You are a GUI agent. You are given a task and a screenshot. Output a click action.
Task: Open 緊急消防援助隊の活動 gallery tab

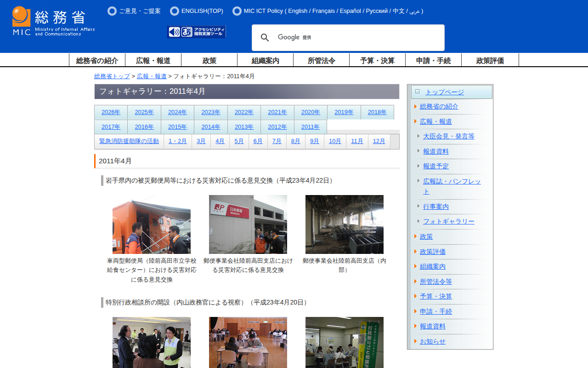pyautogui.click(x=129, y=141)
